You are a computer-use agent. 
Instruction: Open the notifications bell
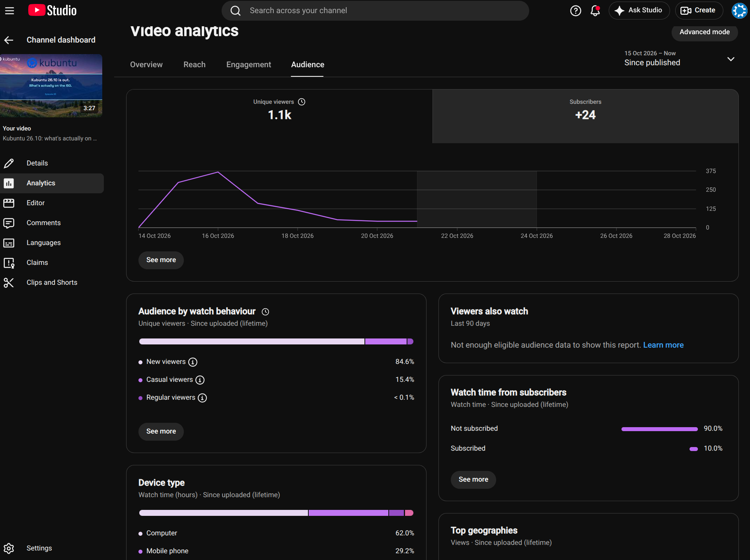(x=595, y=11)
